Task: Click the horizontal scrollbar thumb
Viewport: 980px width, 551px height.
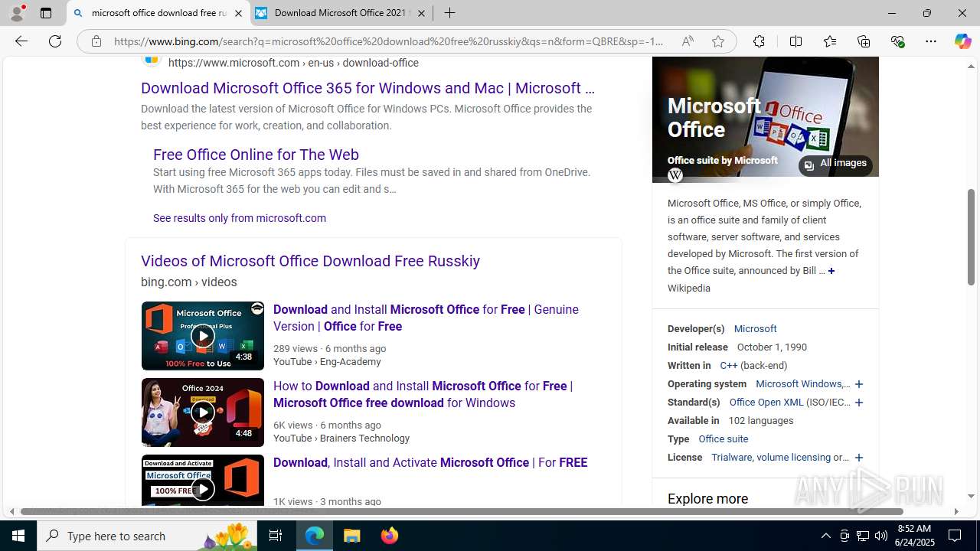Action: point(462,511)
